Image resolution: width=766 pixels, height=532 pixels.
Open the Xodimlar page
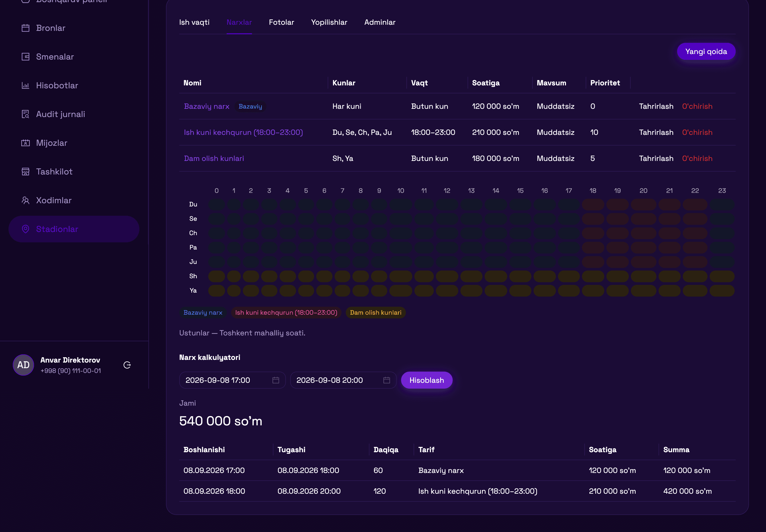click(74, 200)
